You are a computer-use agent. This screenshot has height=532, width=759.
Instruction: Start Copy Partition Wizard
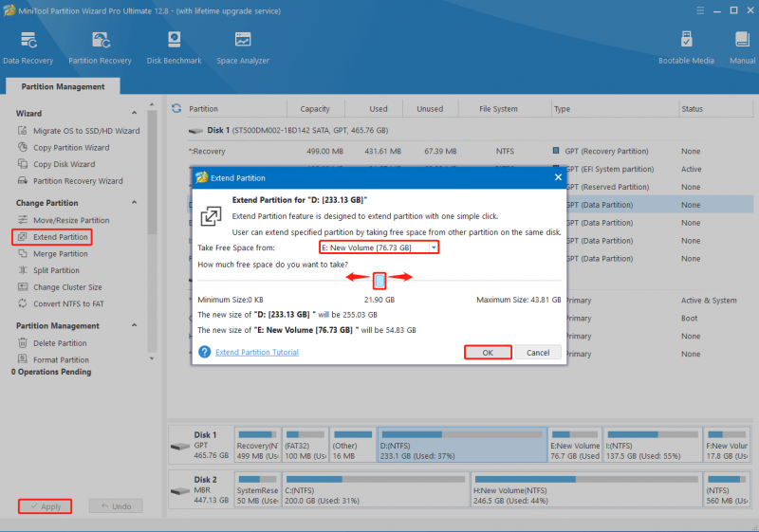[64, 148]
